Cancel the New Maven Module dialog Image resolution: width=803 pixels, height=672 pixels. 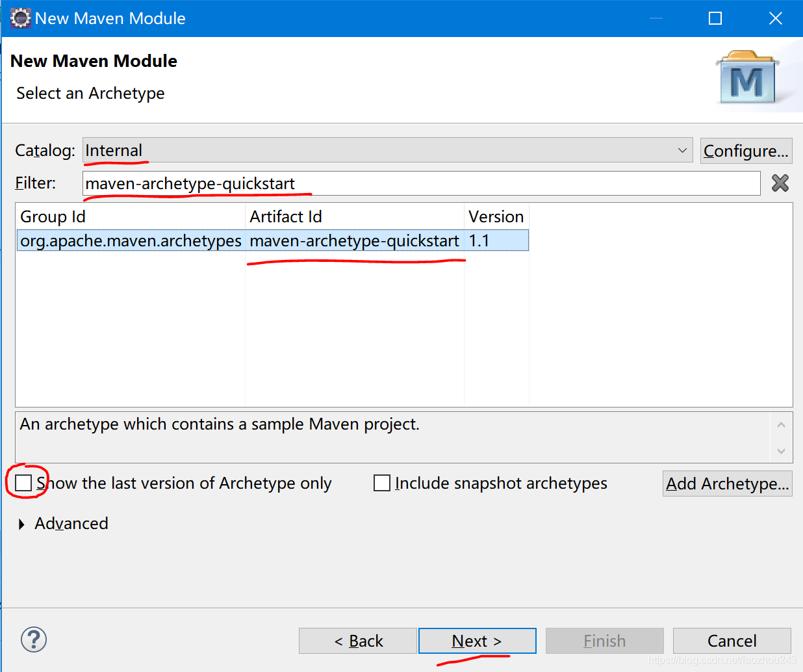pos(732,641)
